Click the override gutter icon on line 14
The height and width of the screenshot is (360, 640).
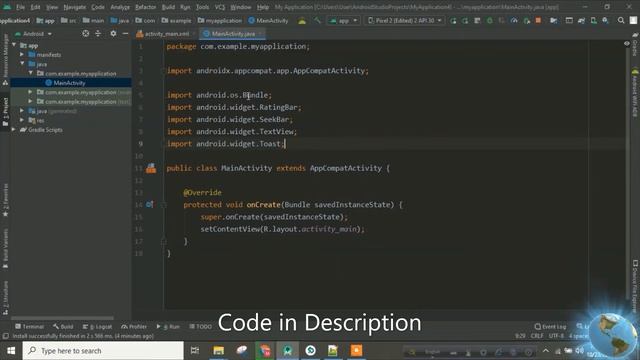(x=150, y=204)
